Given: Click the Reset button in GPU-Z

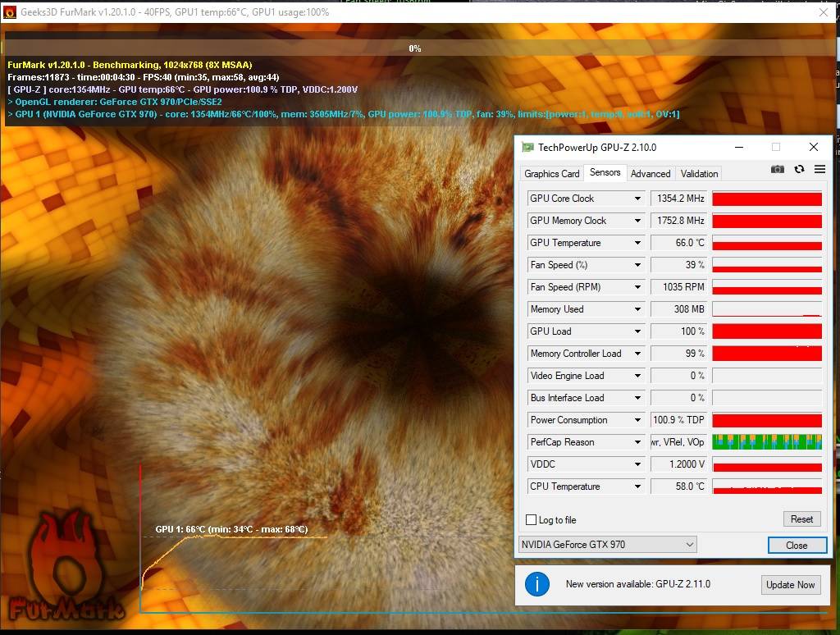Looking at the screenshot, I should [x=801, y=519].
